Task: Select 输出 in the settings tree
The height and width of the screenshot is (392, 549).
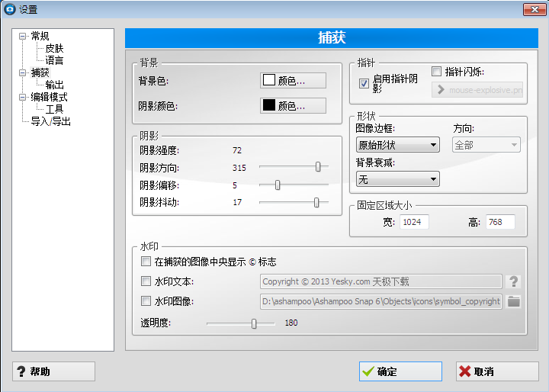Action: coord(54,85)
